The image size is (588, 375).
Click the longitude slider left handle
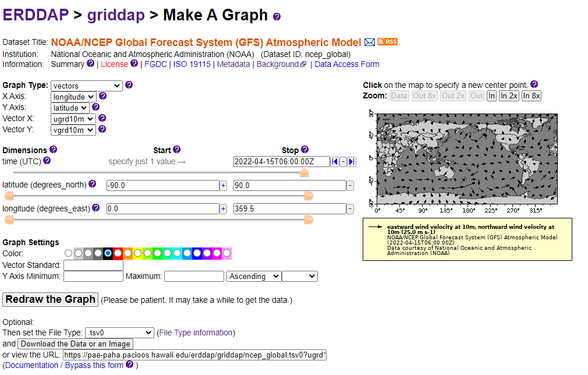point(9,220)
